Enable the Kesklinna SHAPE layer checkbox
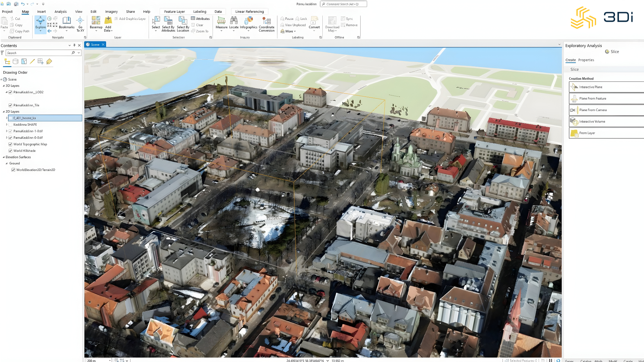The width and height of the screenshot is (644, 362). (10, 125)
